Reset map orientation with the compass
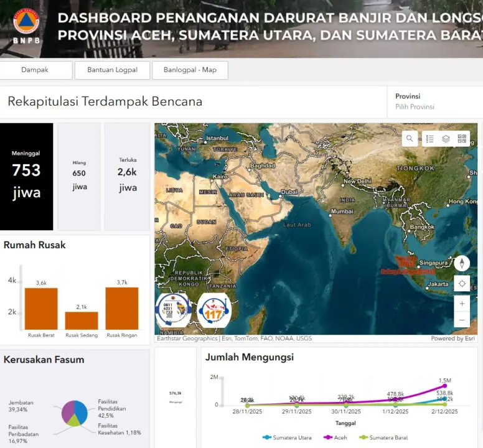This screenshot has height=448, width=483. click(x=462, y=263)
